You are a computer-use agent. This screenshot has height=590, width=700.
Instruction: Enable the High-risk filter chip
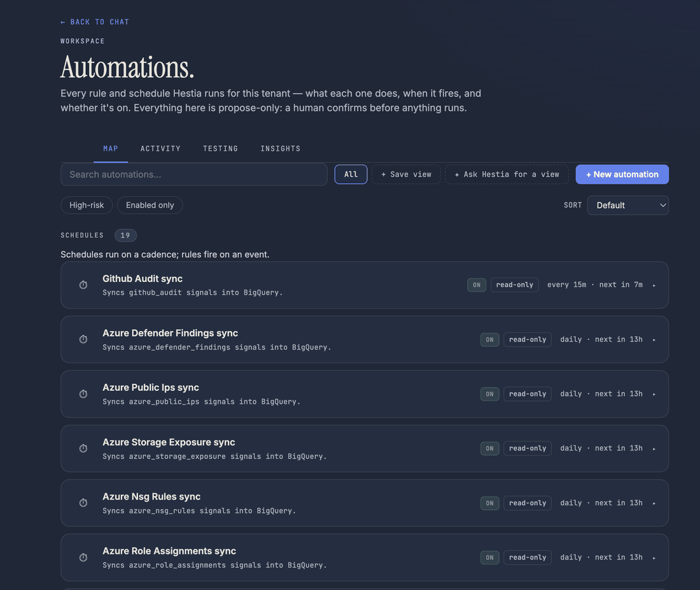coord(87,205)
